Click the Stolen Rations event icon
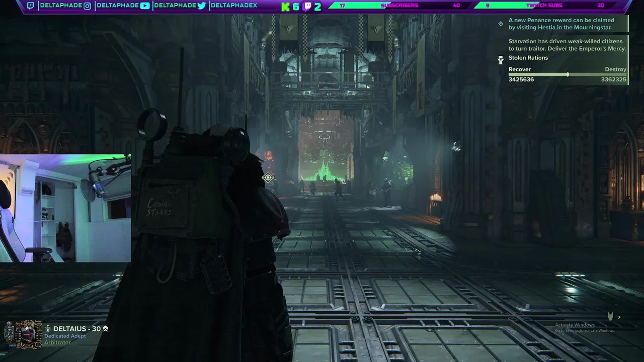The height and width of the screenshot is (362, 644). tap(501, 60)
